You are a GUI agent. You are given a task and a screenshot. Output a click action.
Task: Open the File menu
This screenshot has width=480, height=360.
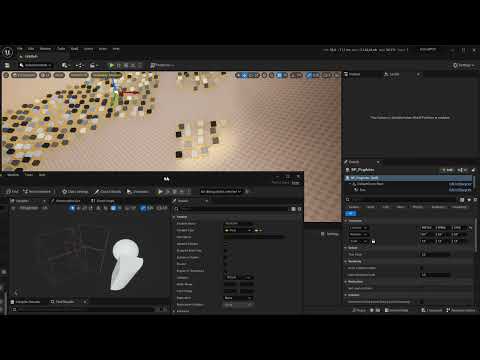point(20,49)
